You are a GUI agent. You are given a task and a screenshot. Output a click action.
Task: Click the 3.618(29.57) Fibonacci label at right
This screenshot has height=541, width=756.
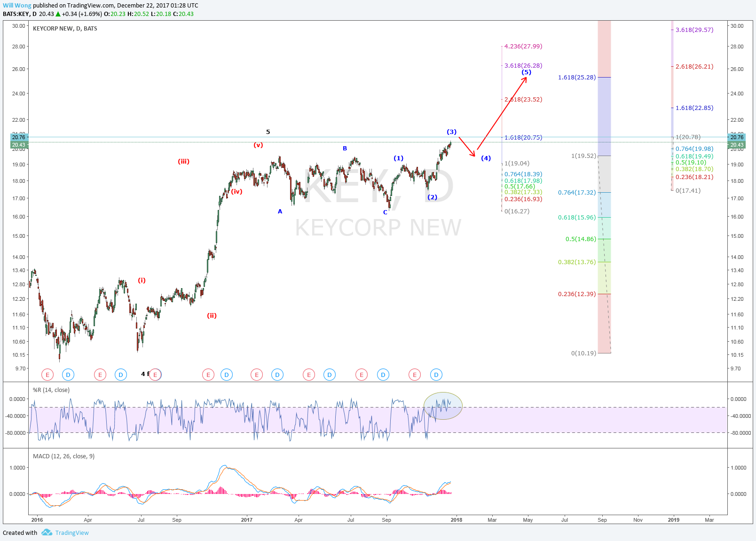tap(694, 30)
